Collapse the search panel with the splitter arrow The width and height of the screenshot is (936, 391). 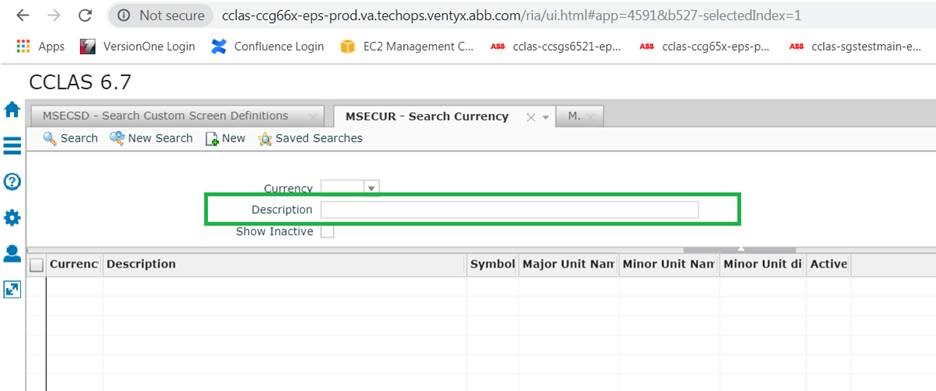[740, 250]
